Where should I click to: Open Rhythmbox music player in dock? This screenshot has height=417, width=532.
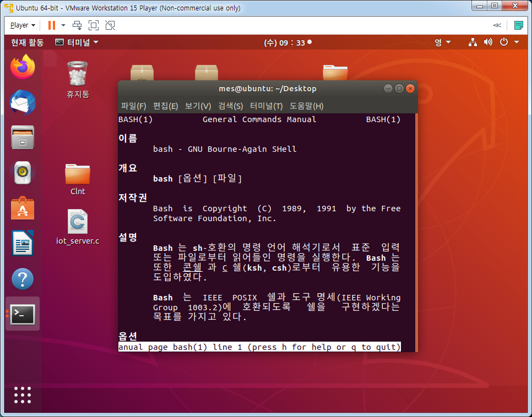click(x=23, y=173)
